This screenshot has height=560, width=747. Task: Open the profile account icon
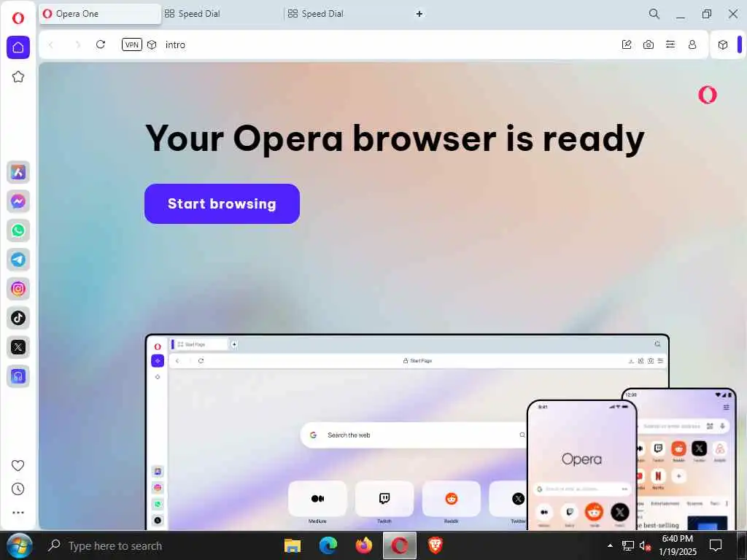coord(692,44)
